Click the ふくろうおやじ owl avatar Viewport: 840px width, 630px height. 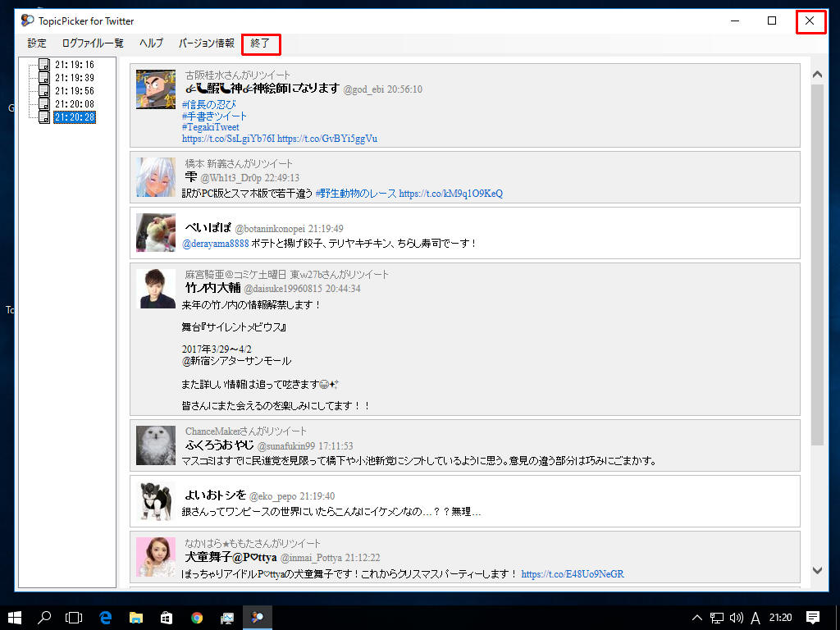coord(156,445)
